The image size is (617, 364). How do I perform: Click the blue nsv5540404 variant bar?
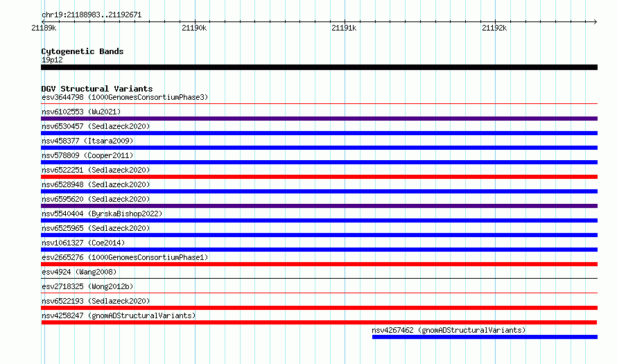(x=319, y=220)
